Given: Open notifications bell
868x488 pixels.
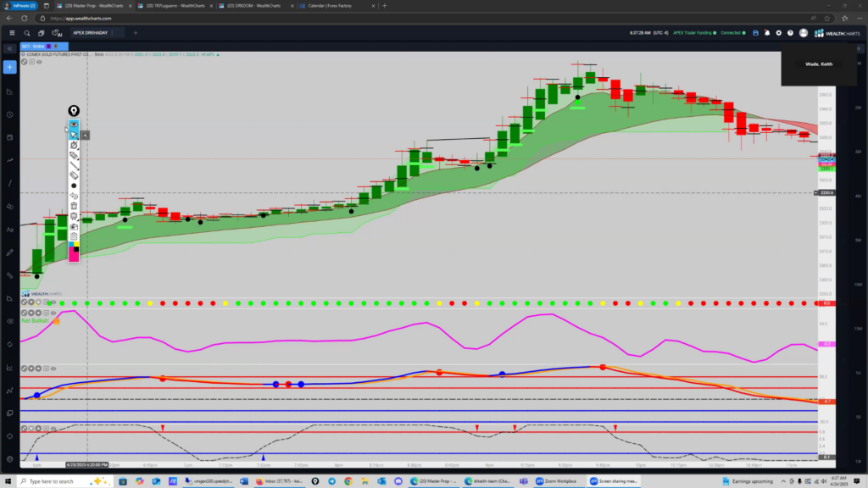Looking at the screenshot, I should [x=766, y=33].
